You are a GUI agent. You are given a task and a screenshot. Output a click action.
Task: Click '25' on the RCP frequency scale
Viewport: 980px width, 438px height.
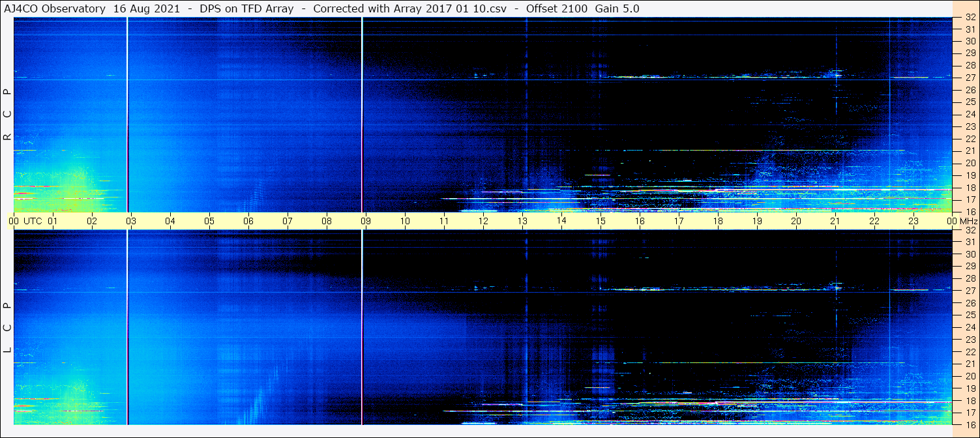point(970,102)
